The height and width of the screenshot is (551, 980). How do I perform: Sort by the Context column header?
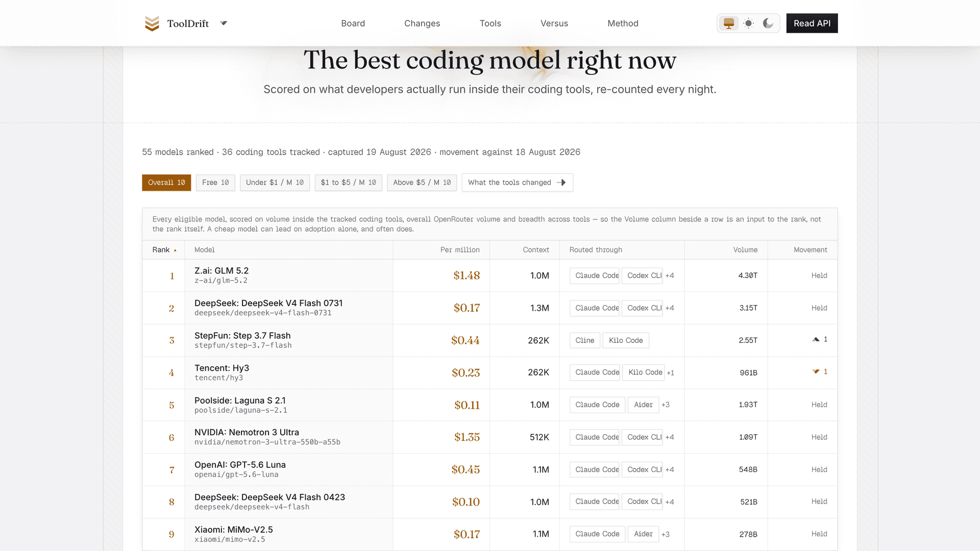click(x=536, y=250)
